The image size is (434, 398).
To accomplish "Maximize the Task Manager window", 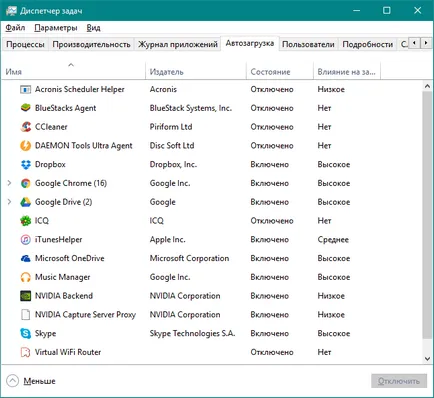I will pos(387,11).
